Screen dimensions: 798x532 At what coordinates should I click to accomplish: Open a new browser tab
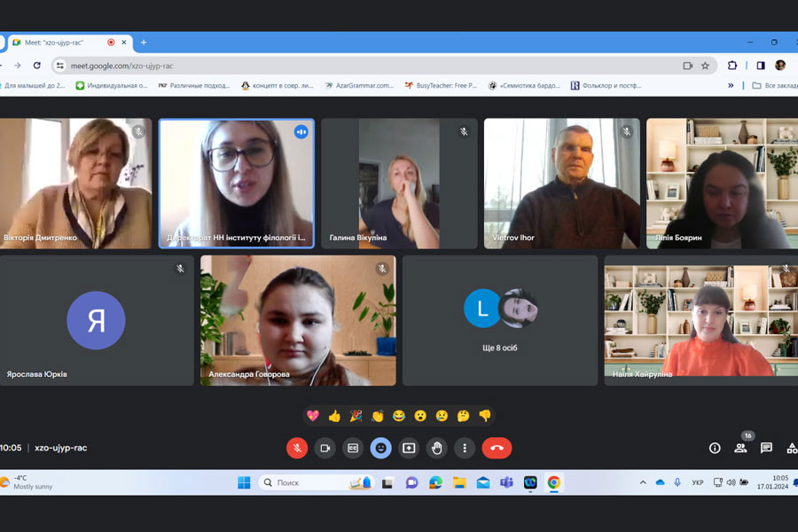144,43
